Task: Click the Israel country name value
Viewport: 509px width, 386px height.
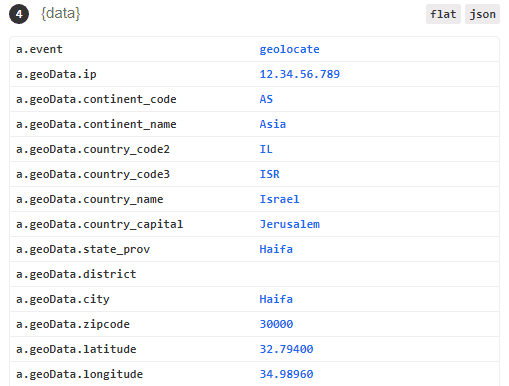Action: tap(279, 199)
